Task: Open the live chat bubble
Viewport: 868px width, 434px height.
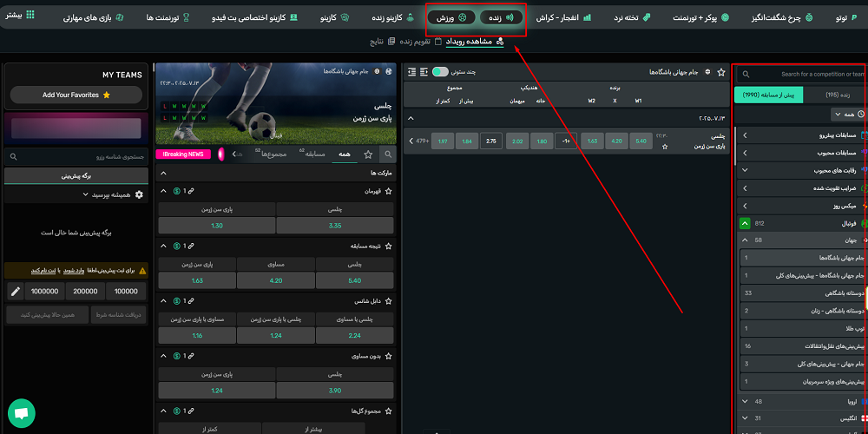Action: point(22,413)
